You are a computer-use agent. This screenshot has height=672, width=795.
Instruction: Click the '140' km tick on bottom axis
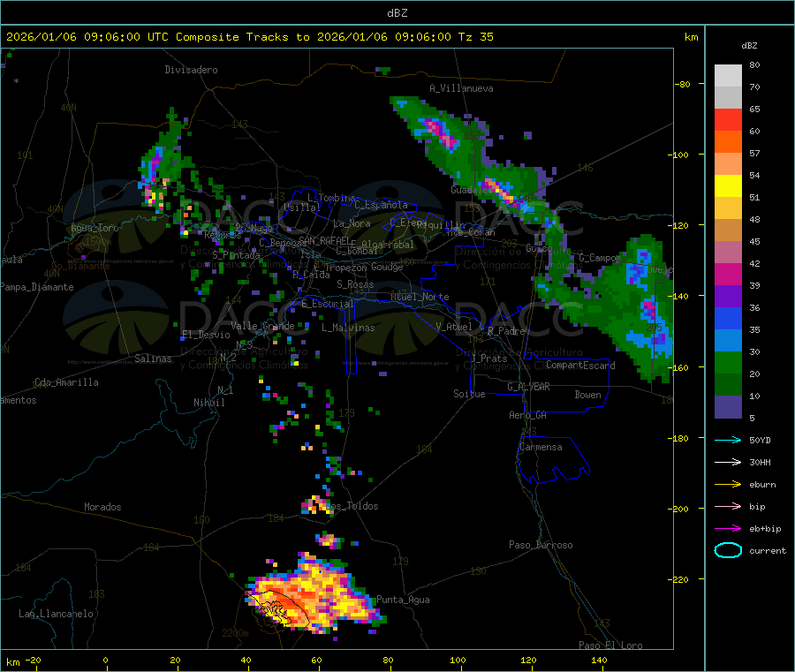pos(599,660)
